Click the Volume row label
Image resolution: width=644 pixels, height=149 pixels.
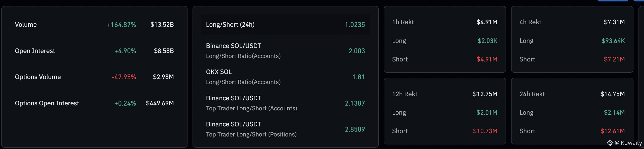point(26,24)
